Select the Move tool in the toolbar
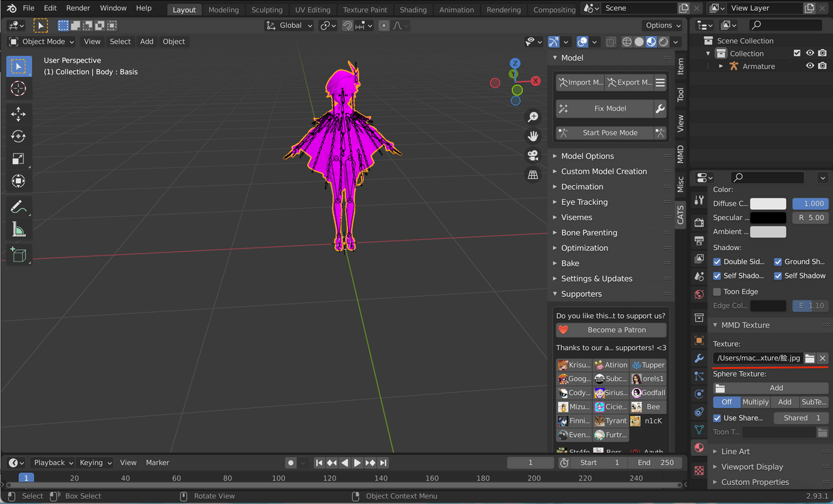Screen dimensions: 833x504 (18, 114)
